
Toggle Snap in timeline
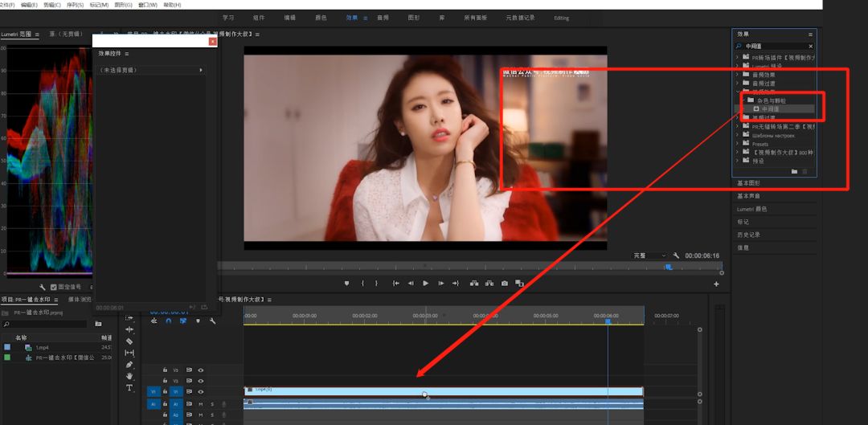[x=168, y=321]
